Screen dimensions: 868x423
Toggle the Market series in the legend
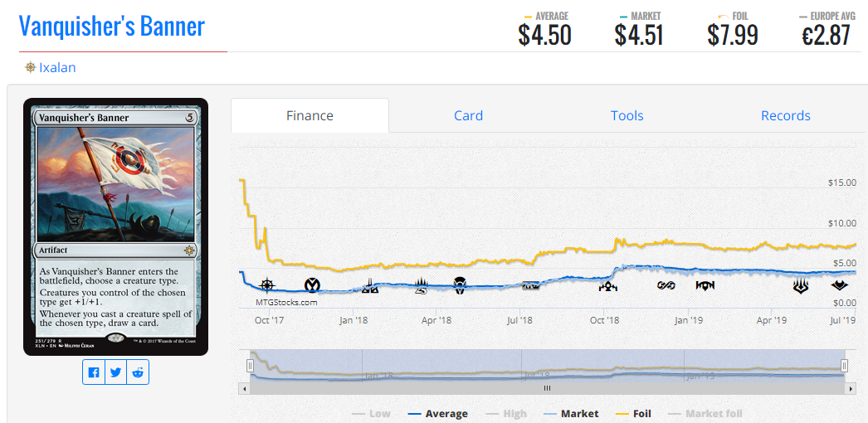(x=571, y=414)
